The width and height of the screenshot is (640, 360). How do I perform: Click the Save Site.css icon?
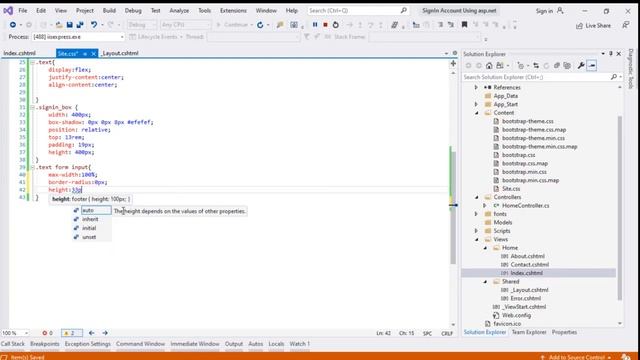tap(69, 25)
